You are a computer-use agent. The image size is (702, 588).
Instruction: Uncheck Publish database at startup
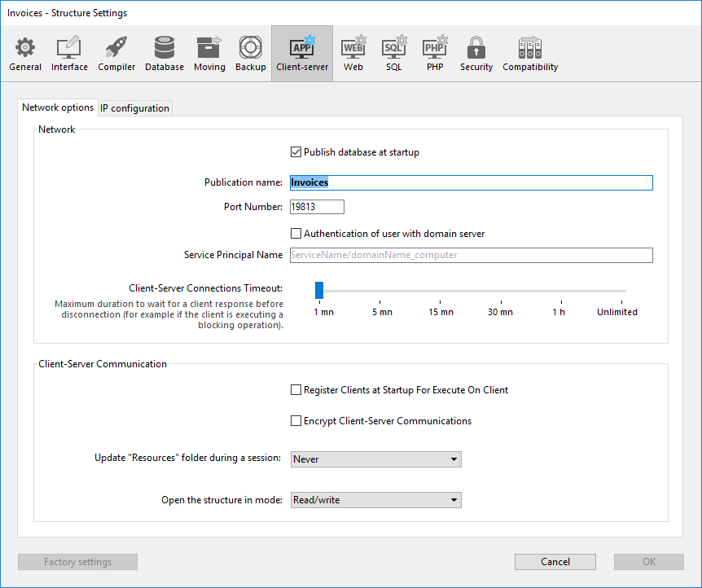click(x=296, y=152)
